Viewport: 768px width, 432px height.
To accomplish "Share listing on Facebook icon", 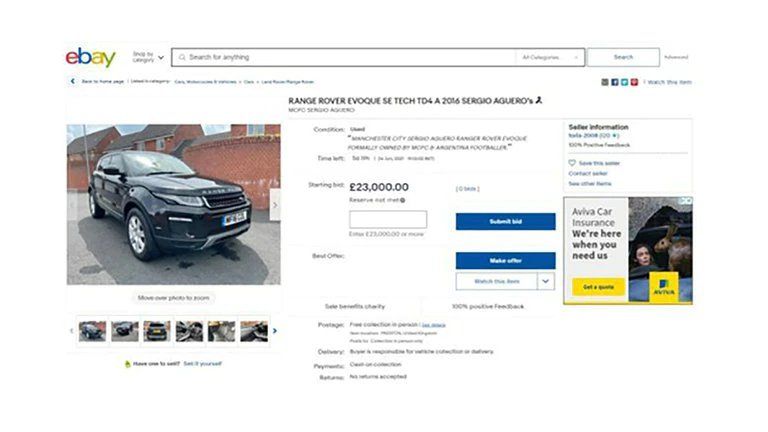I will 615,82.
